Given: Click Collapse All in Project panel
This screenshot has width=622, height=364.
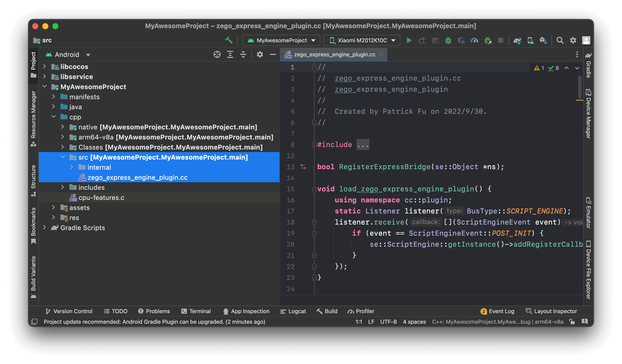Looking at the screenshot, I should click(x=243, y=54).
